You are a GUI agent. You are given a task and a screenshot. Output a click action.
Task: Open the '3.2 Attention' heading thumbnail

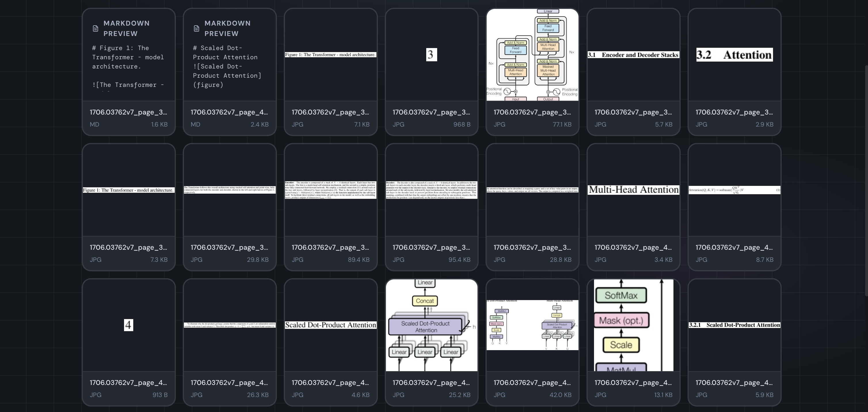point(734,55)
